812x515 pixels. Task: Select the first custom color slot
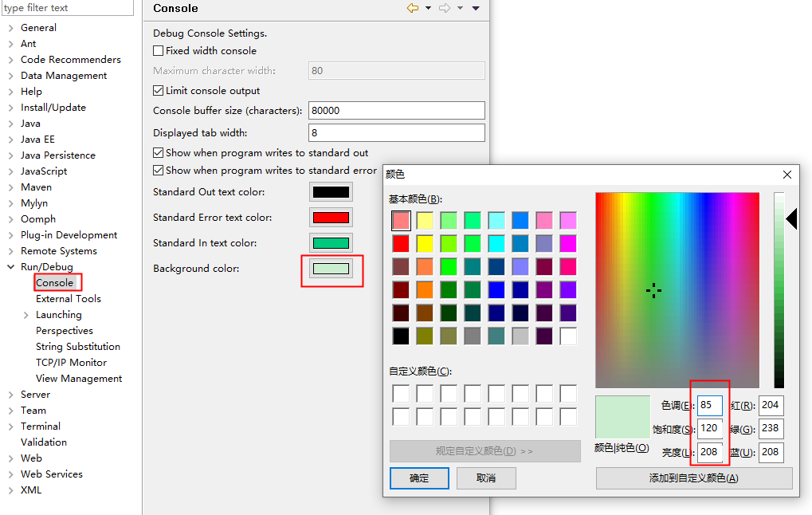401,394
